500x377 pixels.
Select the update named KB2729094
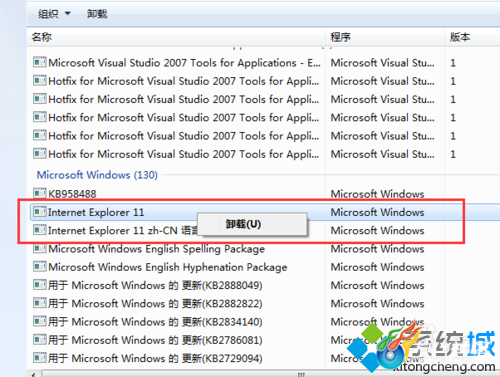[x=155, y=359]
